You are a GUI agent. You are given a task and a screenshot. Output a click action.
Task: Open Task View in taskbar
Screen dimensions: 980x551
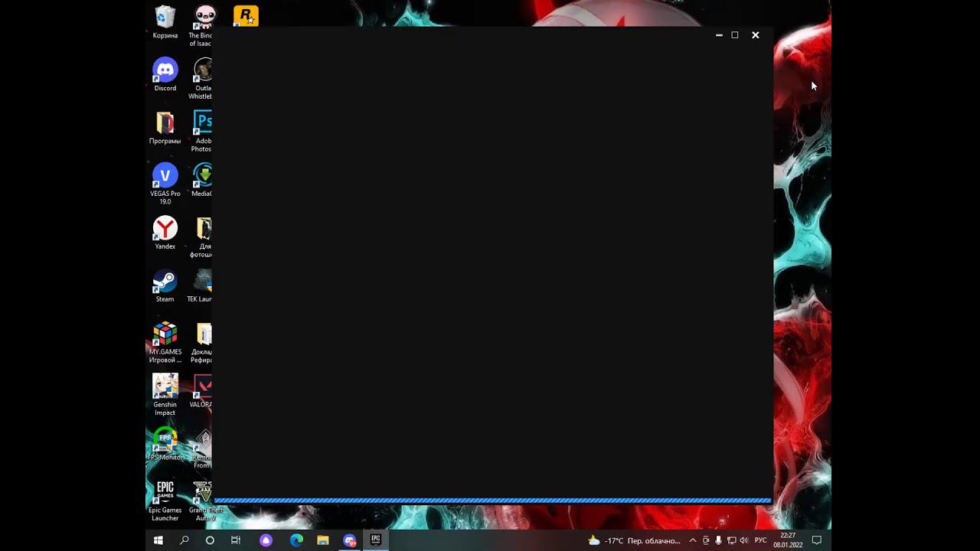pos(236,540)
